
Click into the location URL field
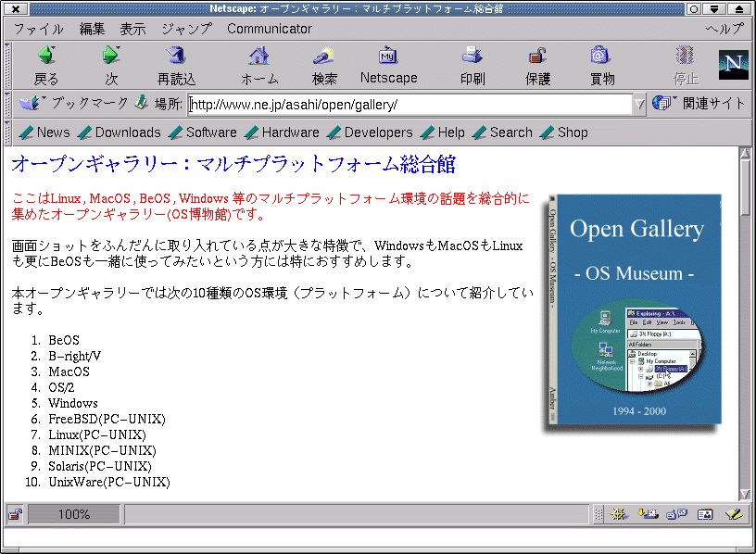pyautogui.click(x=409, y=104)
